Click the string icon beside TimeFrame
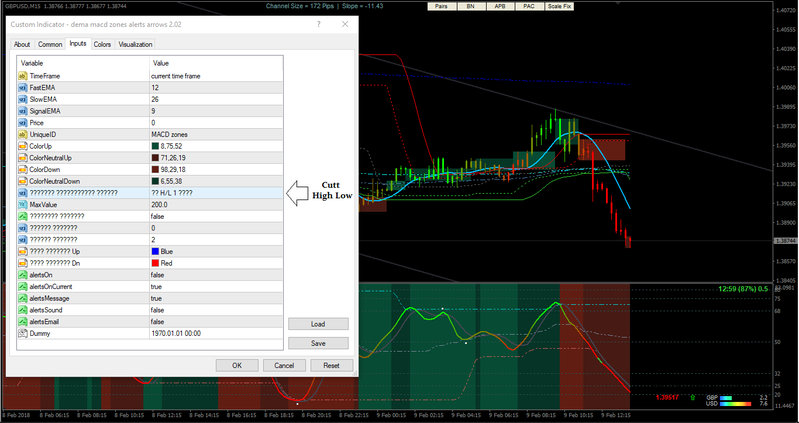The height and width of the screenshot is (423, 799). (x=22, y=76)
